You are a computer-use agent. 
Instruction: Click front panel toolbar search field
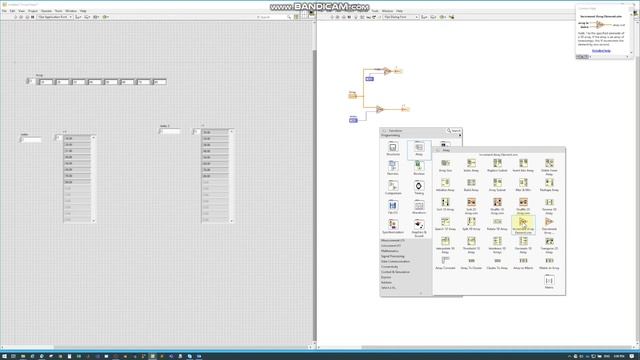pyautogui.click(x=274, y=17)
